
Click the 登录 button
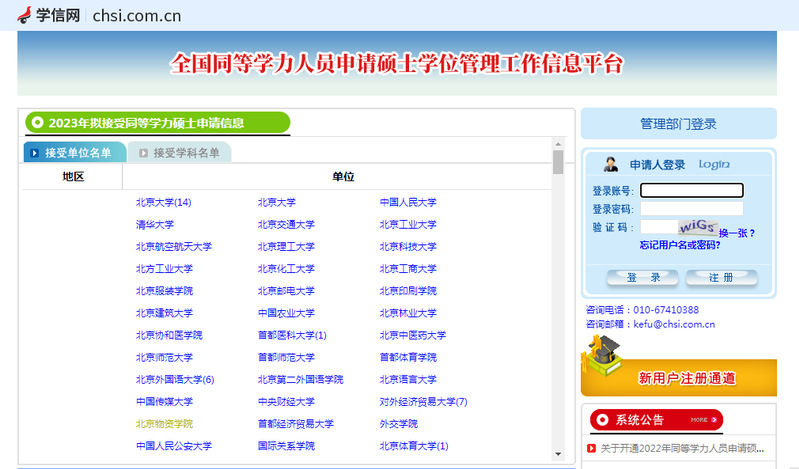(x=643, y=277)
